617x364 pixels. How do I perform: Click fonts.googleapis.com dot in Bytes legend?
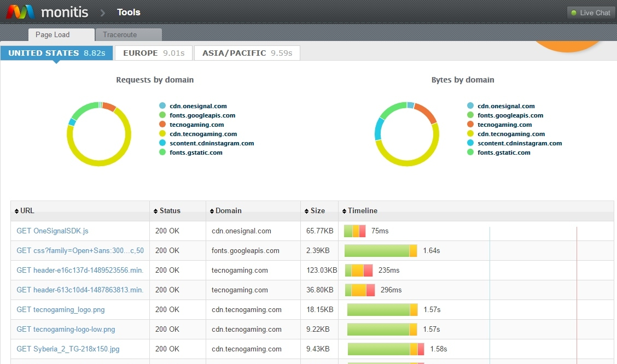(470, 115)
